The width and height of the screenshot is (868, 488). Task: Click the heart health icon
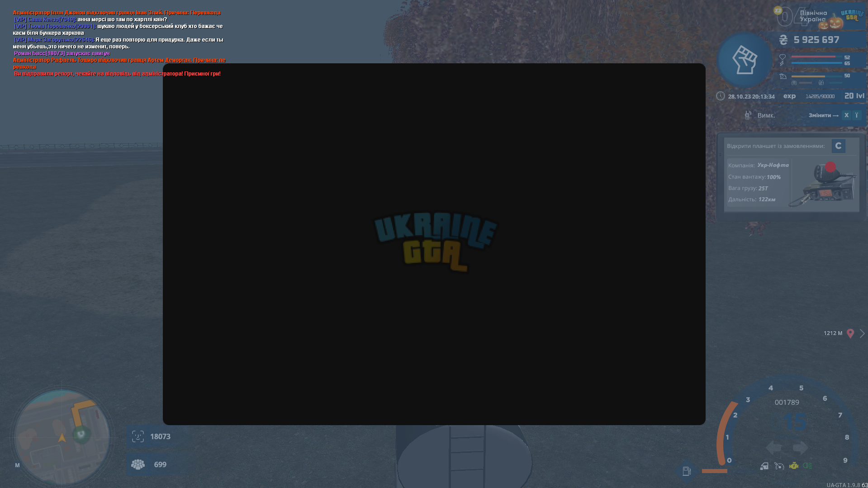783,57
